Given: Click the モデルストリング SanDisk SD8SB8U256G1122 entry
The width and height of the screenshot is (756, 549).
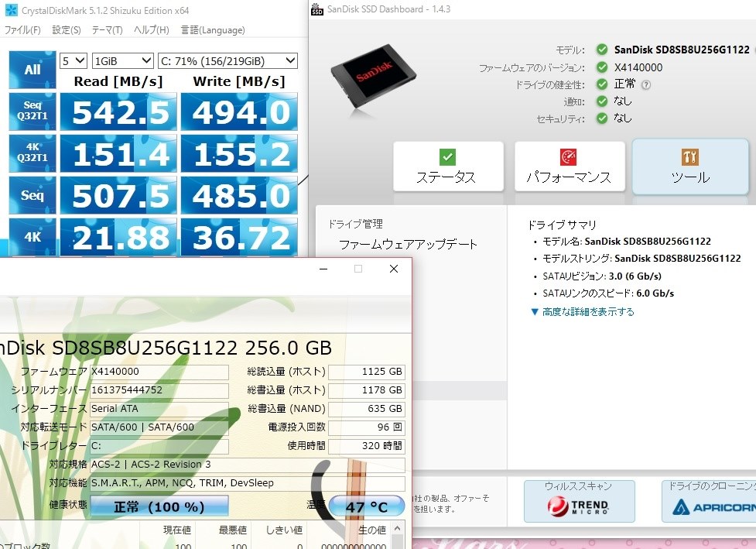Looking at the screenshot, I should coord(641,259).
